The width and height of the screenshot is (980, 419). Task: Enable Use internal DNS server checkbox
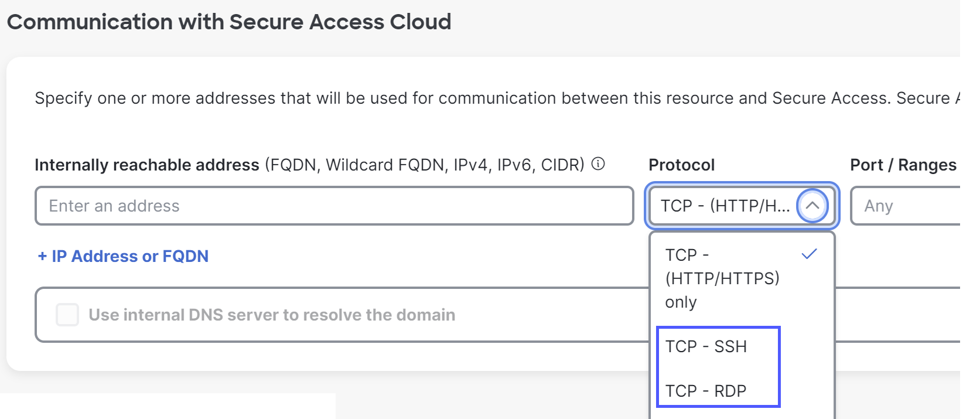pyautogui.click(x=67, y=315)
